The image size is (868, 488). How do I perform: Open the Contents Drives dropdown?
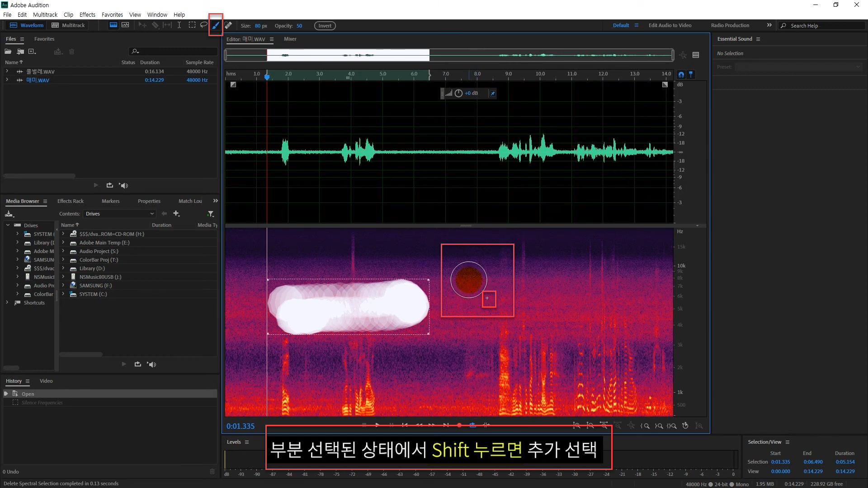[120, 214]
